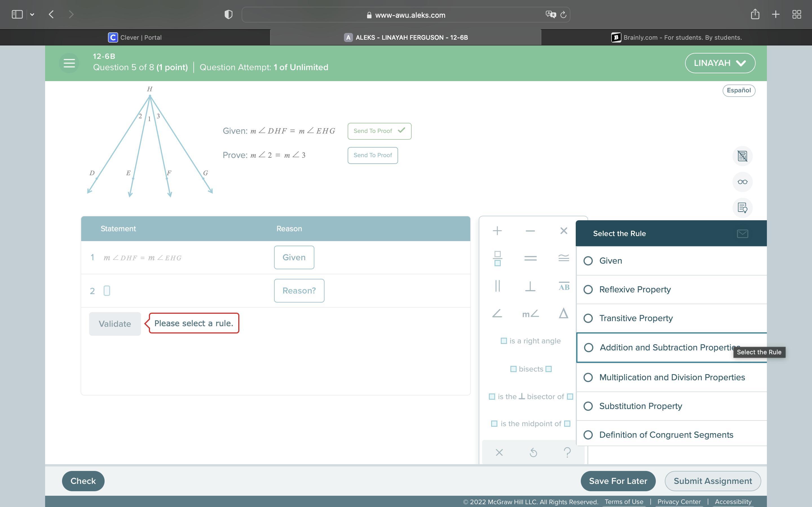This screenshot has height=507, width=812.
Task: Switch to the Clever Portal tab
Action: click(x=135, y=37)
